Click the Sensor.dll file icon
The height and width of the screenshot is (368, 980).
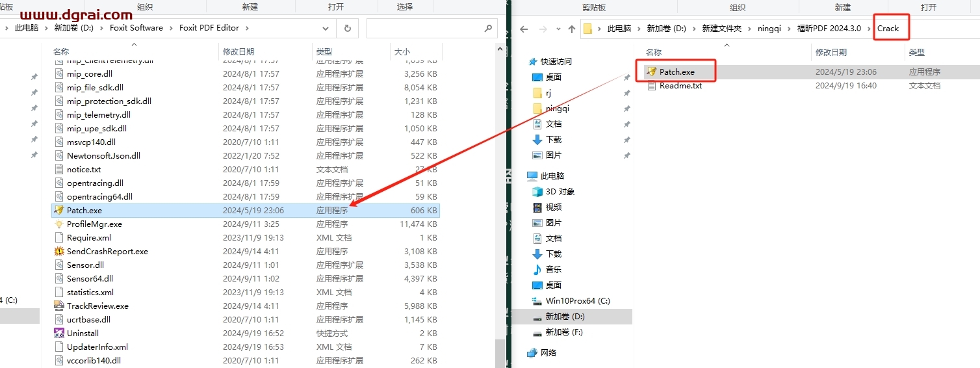[59, 265]
